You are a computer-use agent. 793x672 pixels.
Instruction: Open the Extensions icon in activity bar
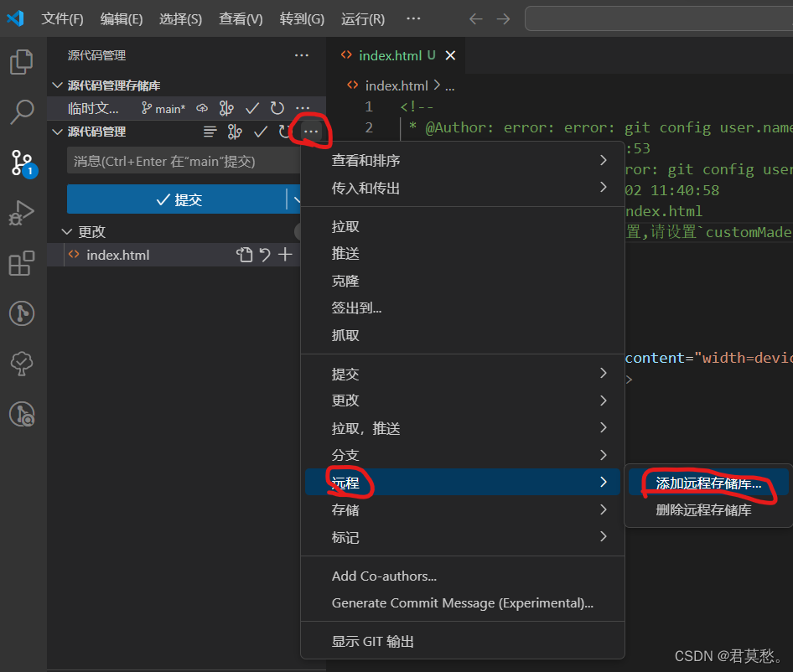point(22,261)
